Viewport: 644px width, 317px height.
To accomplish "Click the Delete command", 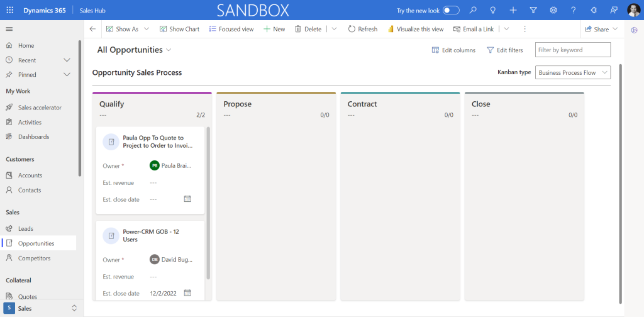I will [308, 29].
